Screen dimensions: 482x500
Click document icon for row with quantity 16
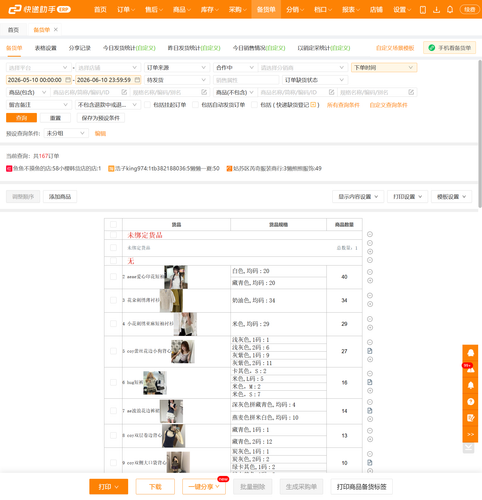tap(370, 382)
